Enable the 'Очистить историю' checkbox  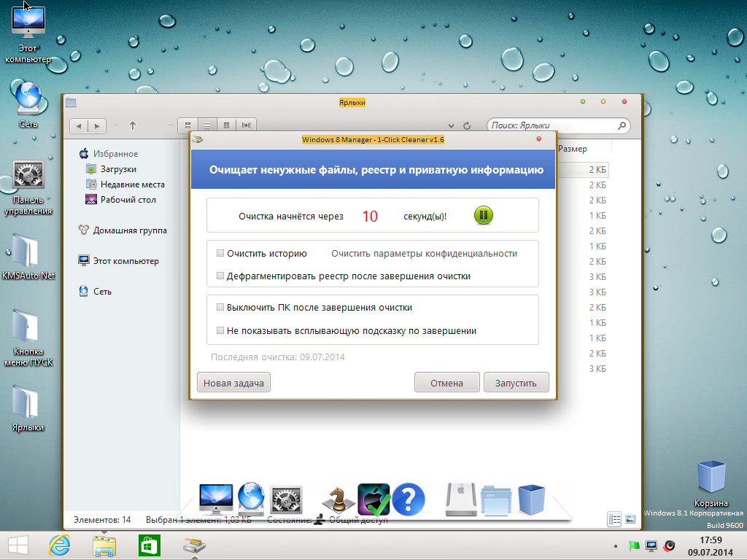point(220,253)
